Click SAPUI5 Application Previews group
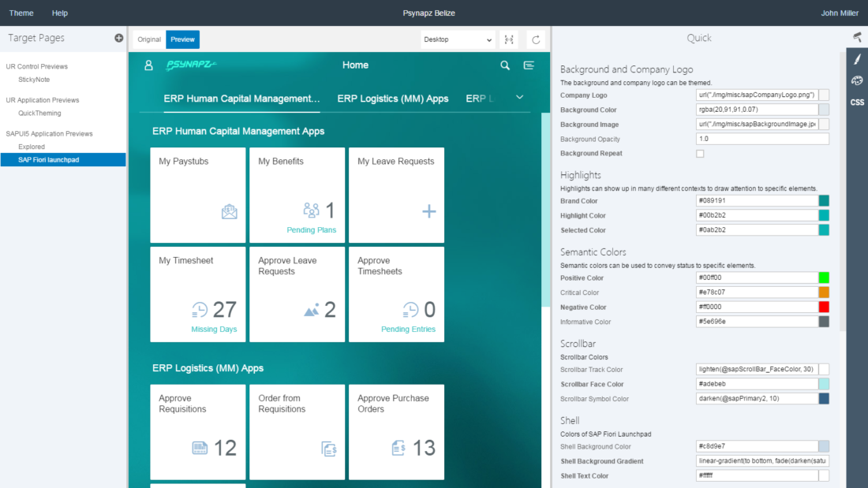Viewport: 868px width, 488px height. 49,134
